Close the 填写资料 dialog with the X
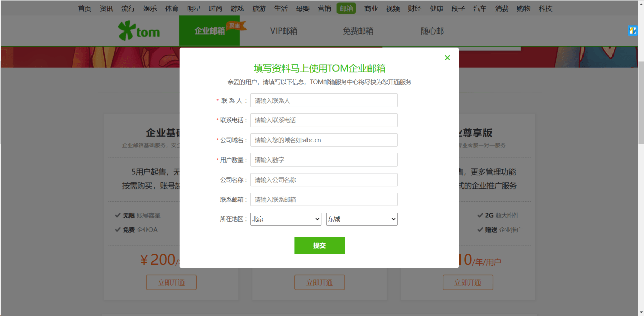This screenshot has height=316, width=644. click(447, 57)
